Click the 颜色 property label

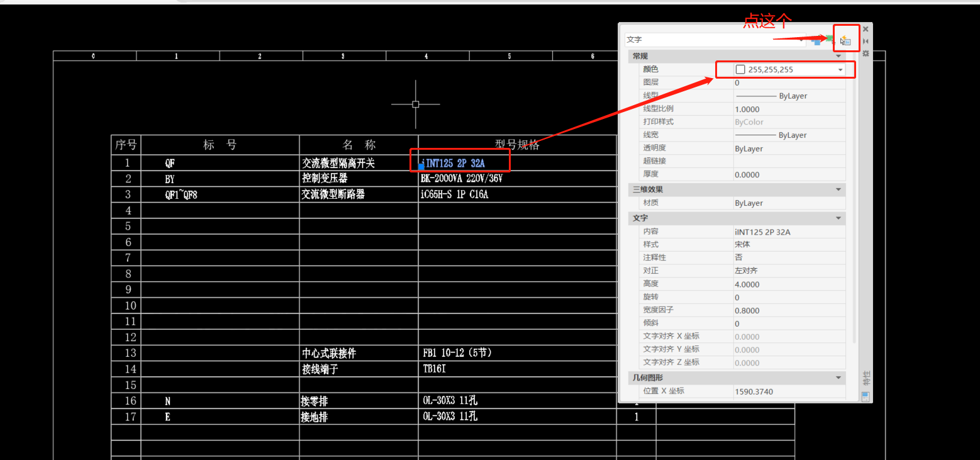(x=650, y=69)
